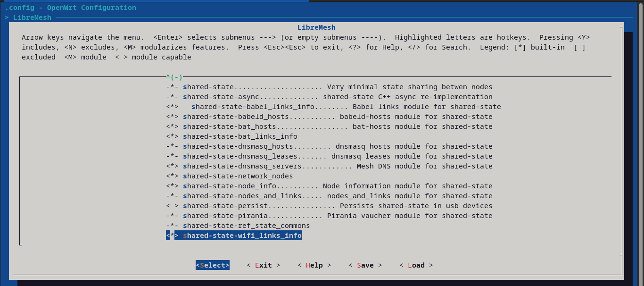This screenshot has width=644, height=286.
Task: Click 'Very minimal state sharing betwen nodes' text
Action: click(x=410, y=87)
